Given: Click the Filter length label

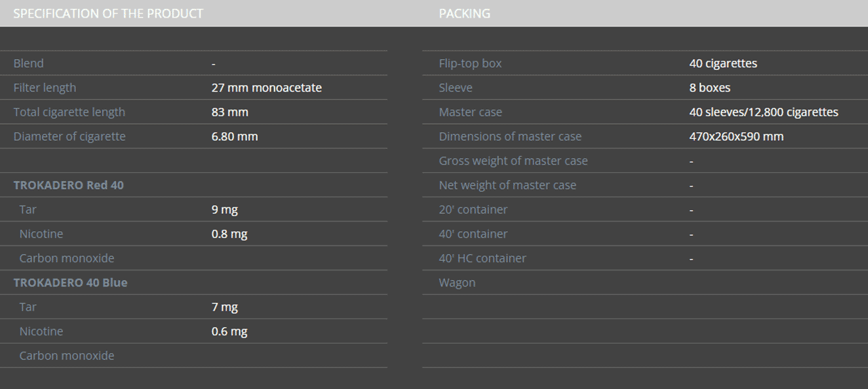Looking at the screenshot, I should 45,88.
